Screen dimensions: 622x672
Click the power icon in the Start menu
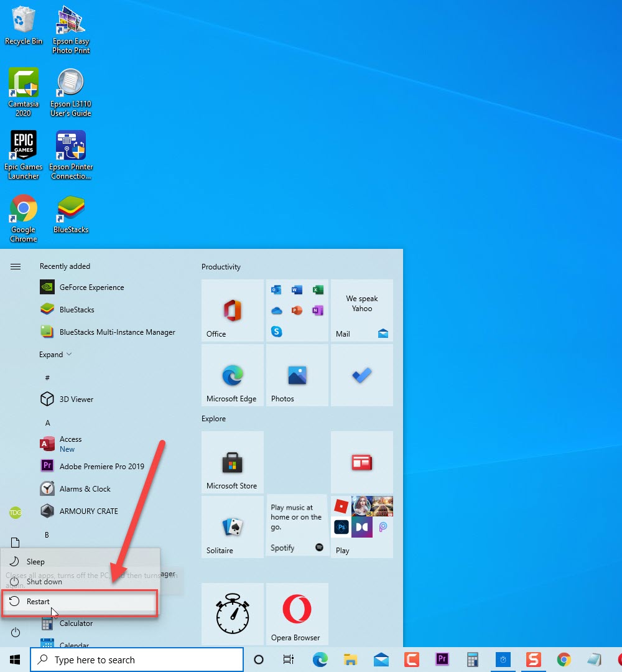point(15,632)
